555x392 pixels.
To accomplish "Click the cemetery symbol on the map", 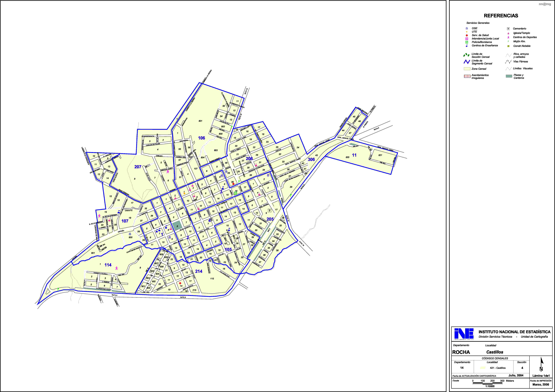I will pyautogui.click(x=270, y=211).
